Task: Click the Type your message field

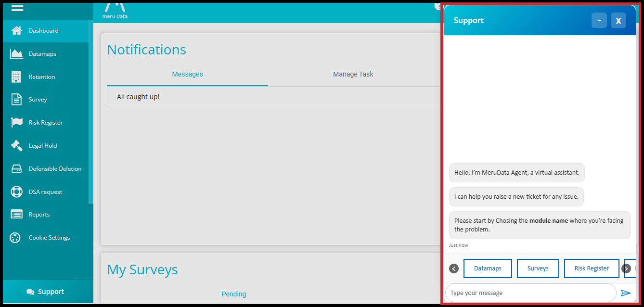Action: tap(529, 293)
